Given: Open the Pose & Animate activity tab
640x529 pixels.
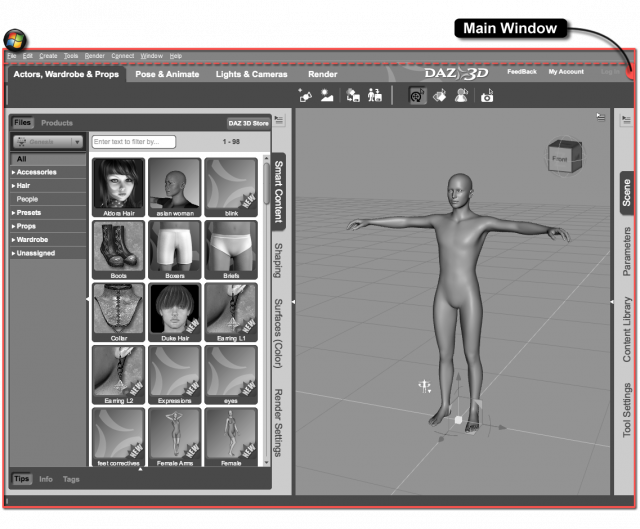Looking at the screenshot, I should (167, 74).
